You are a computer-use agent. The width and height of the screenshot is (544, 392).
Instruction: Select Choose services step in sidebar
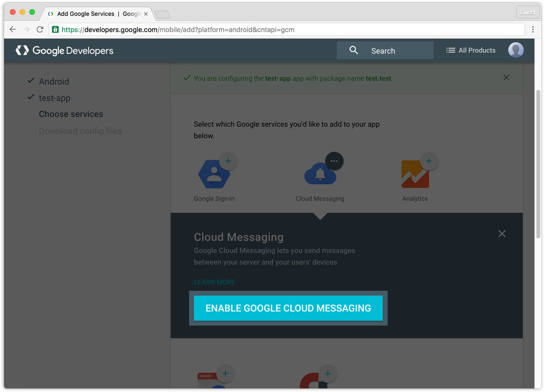pos(71,114)
